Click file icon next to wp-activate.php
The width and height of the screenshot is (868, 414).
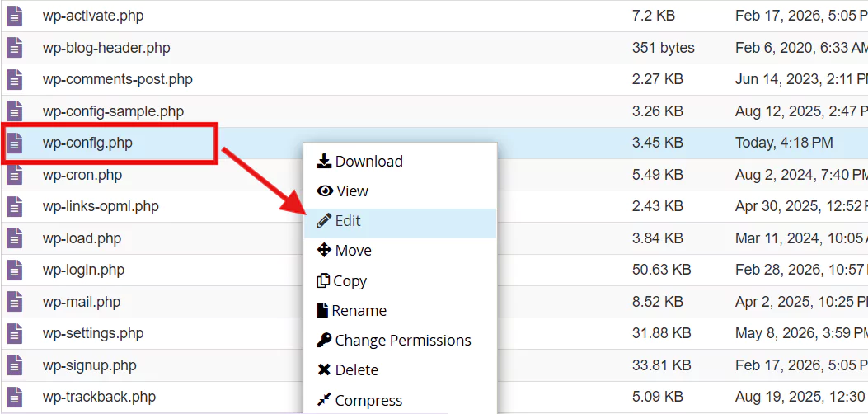click(14, 16)
